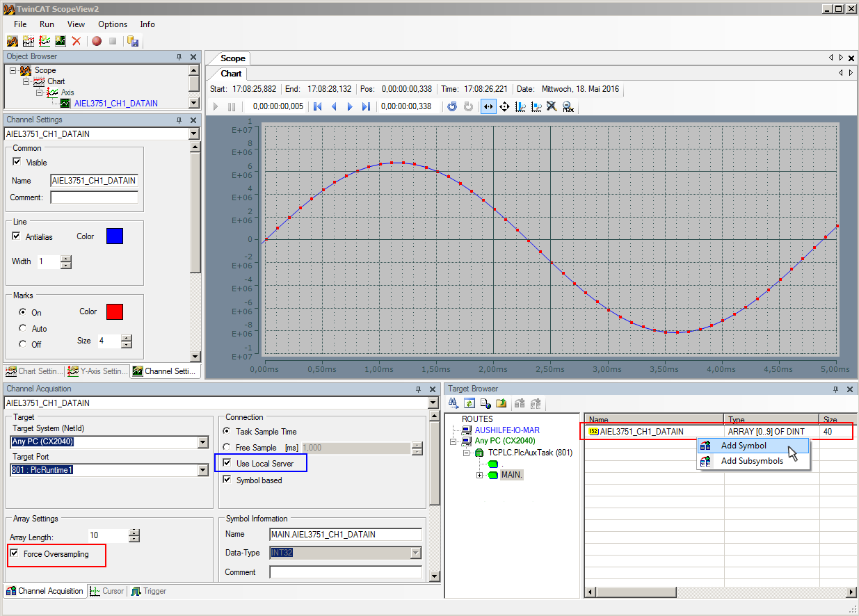Open the Target Port dropdown
Screen dimensions: 859x616
202,471
